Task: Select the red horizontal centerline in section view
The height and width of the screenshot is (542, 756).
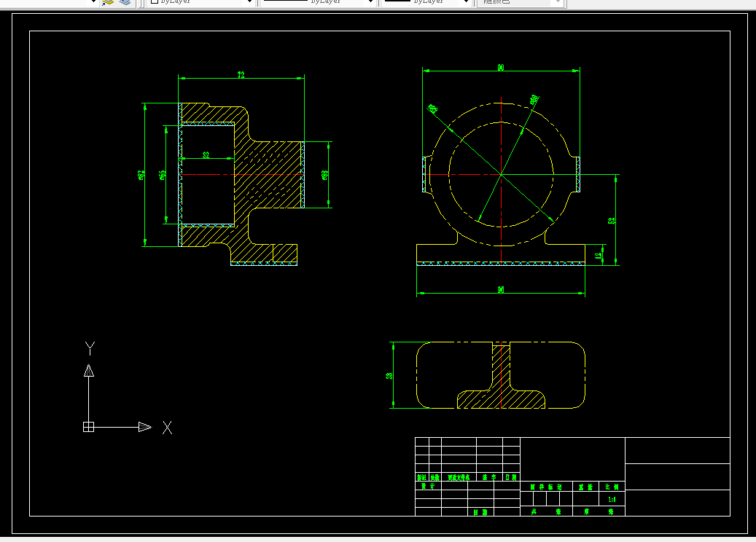Action: pos(241,174)
